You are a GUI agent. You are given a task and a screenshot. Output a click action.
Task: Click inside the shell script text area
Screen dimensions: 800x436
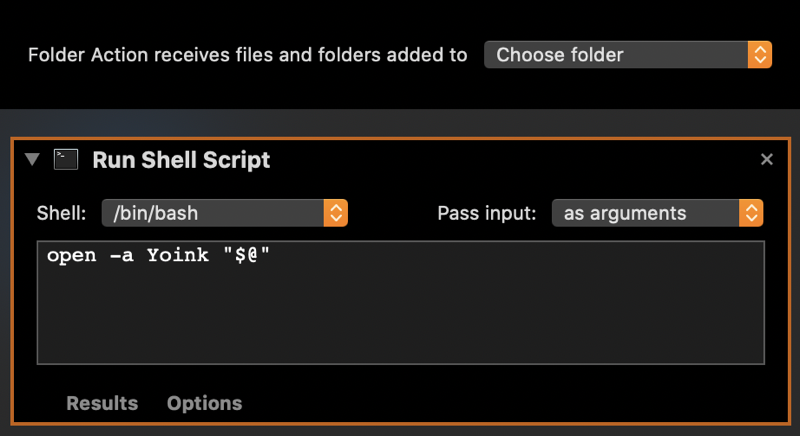tap(401, 302)
